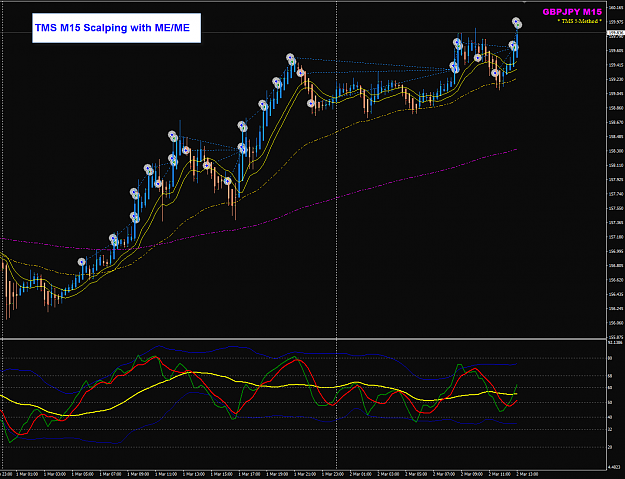Click the yellow "TMS 5 Method" caption

point(580,21)
